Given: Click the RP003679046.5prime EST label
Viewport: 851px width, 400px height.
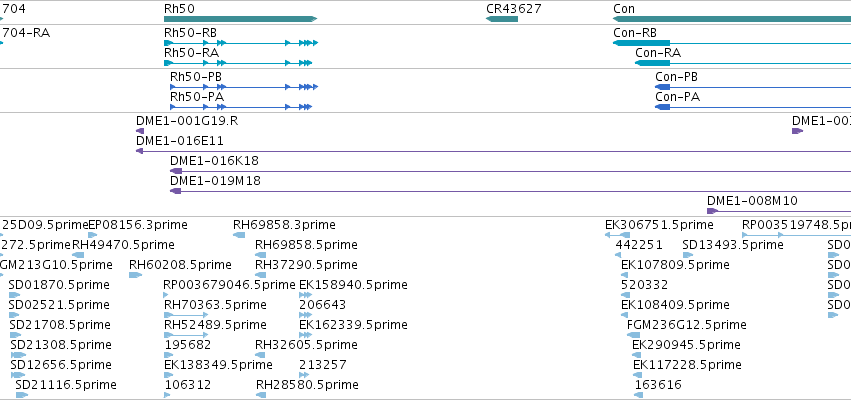Looking at the screenshot, I should [229, 285].
